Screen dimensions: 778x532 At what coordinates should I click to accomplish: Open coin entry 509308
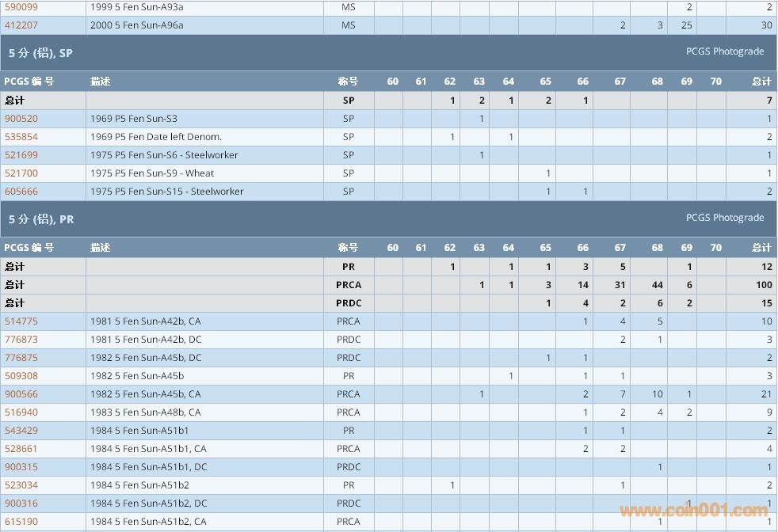coord(21,376)
